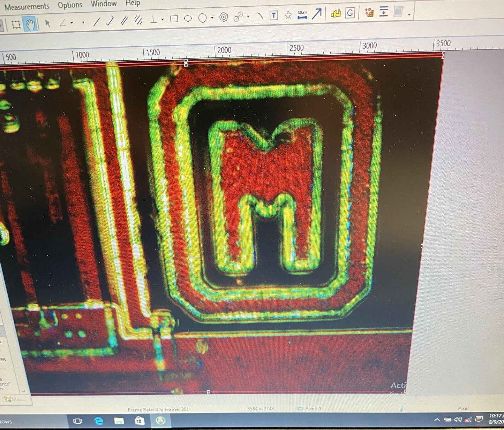Insert a scale bar with the scale bar tool
The width and height of the screenshot is (504, 430).
pyautogui.click(x=302, y=15)
